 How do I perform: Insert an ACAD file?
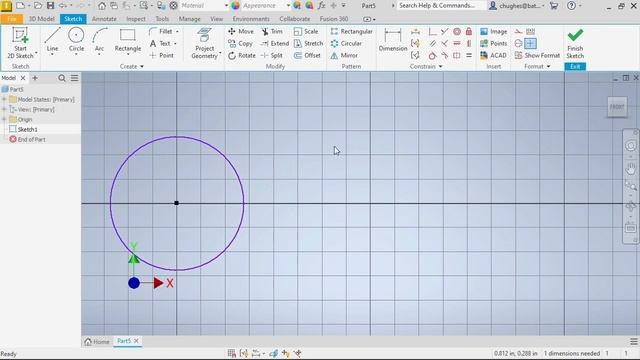tap(493, 55)
